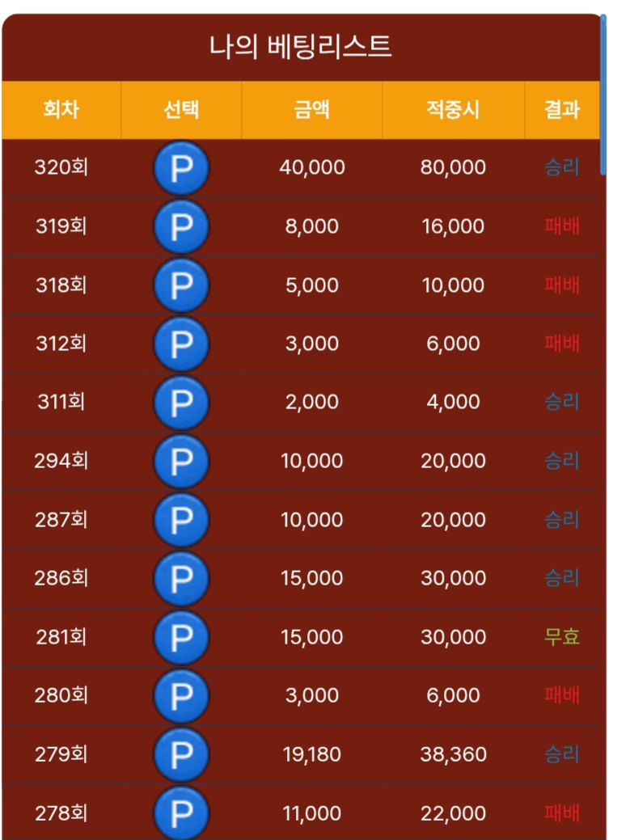The image size is (630, 840).
Task: Click the 회차 column header
Action: [61, 110]
